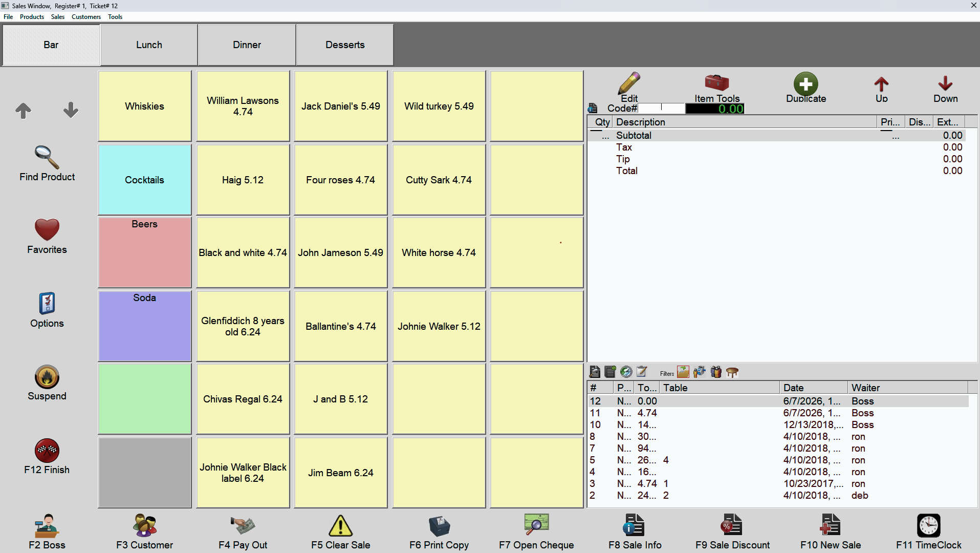Screen dimensions: 980x553
Task: Click the Find Product magnifier icon
Action: click(x=47, y=157)
